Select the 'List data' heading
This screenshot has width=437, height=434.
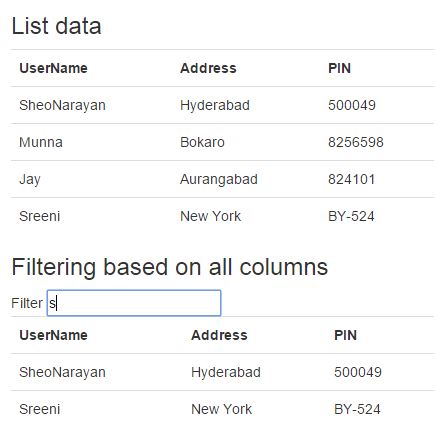click(56, 26)
